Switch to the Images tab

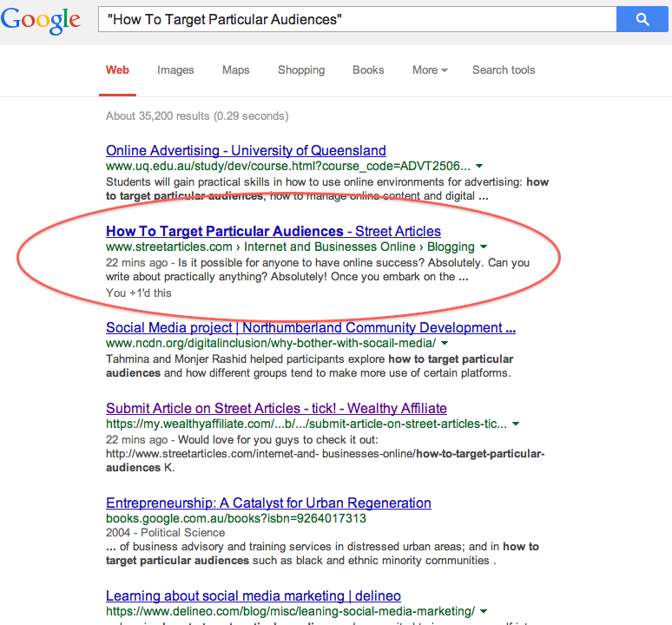175,69
